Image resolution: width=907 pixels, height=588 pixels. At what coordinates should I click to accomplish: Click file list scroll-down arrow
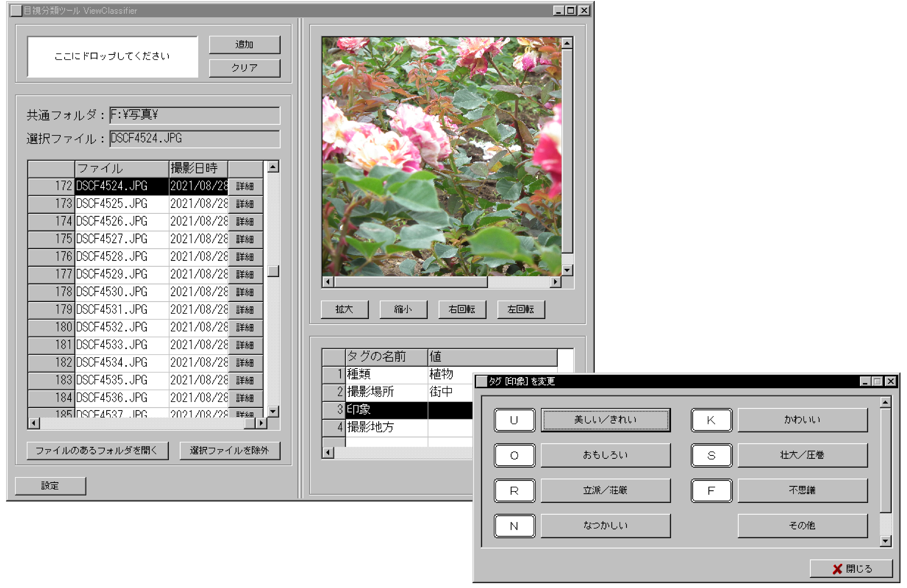tap(273, 412)
